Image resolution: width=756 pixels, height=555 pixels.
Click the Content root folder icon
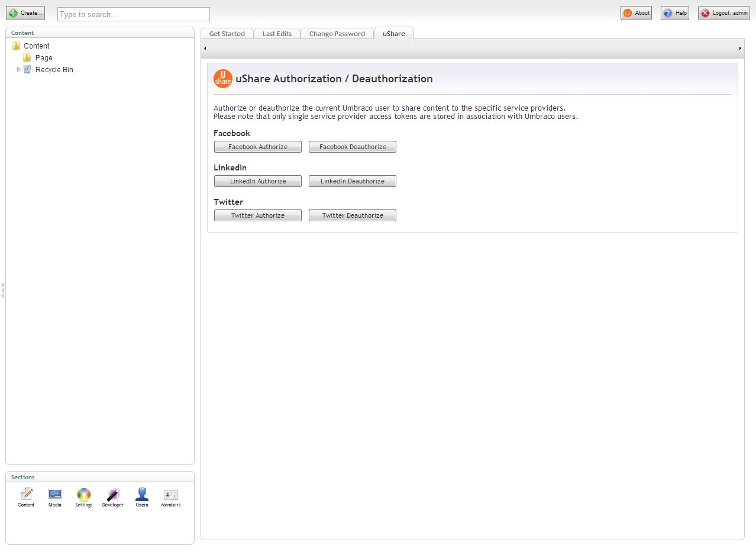[16, 46]
